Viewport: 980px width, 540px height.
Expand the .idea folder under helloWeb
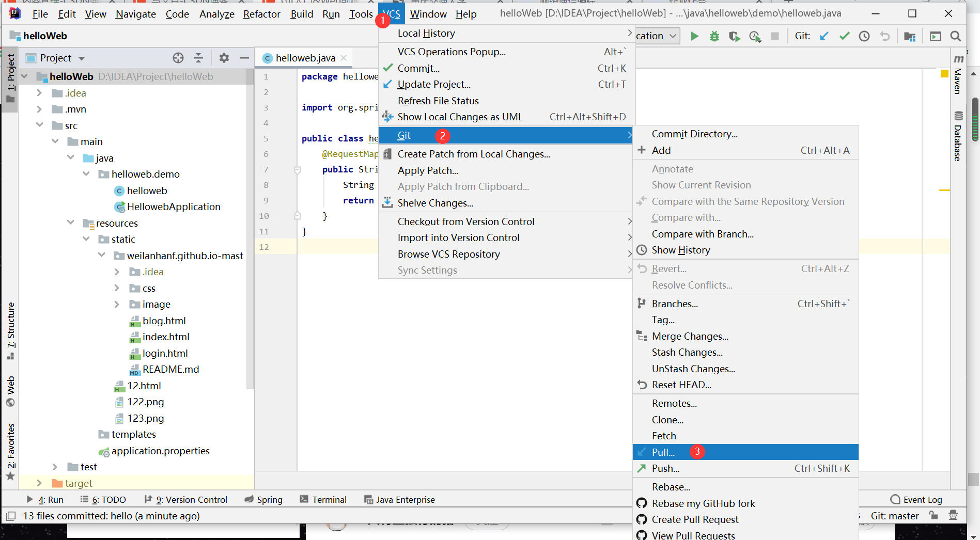[39, 93]
